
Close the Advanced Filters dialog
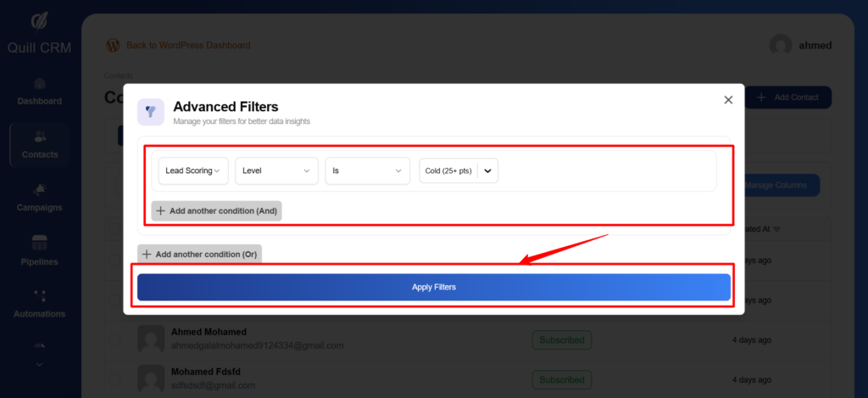(728, 99)
